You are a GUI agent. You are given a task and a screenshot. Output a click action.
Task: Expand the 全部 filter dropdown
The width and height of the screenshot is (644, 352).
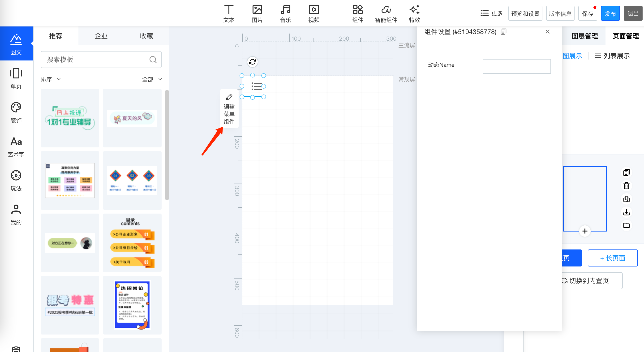[152, 80]
